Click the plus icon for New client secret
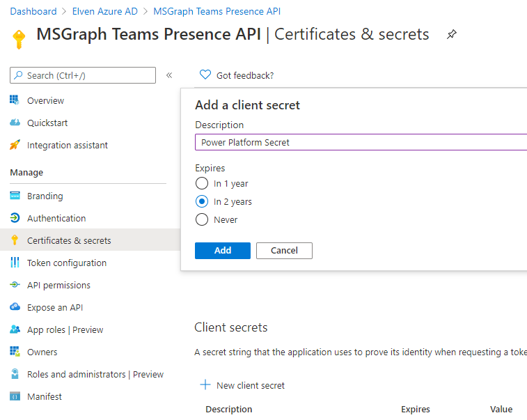The height and width of the screenshot is (420, 527). [x=205, y=384]
